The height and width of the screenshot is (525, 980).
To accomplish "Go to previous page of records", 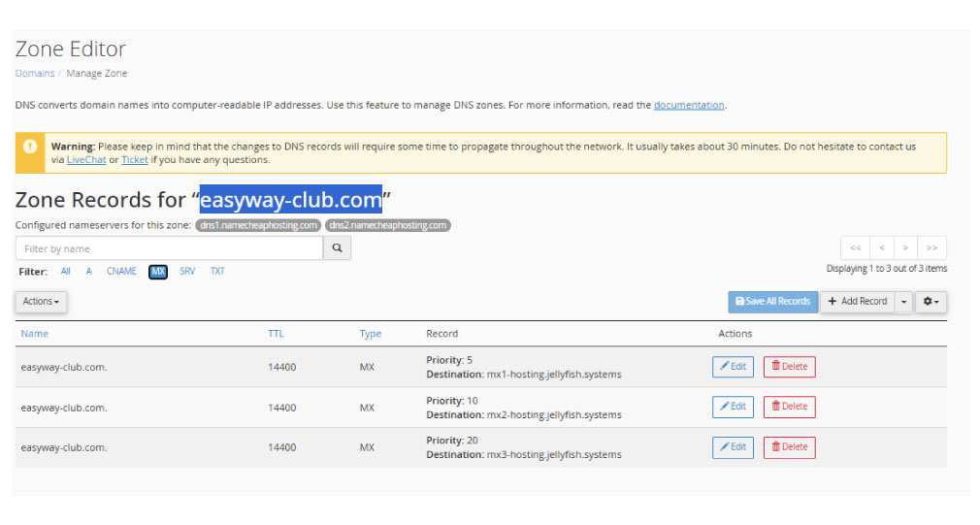I will click(882, 248).
